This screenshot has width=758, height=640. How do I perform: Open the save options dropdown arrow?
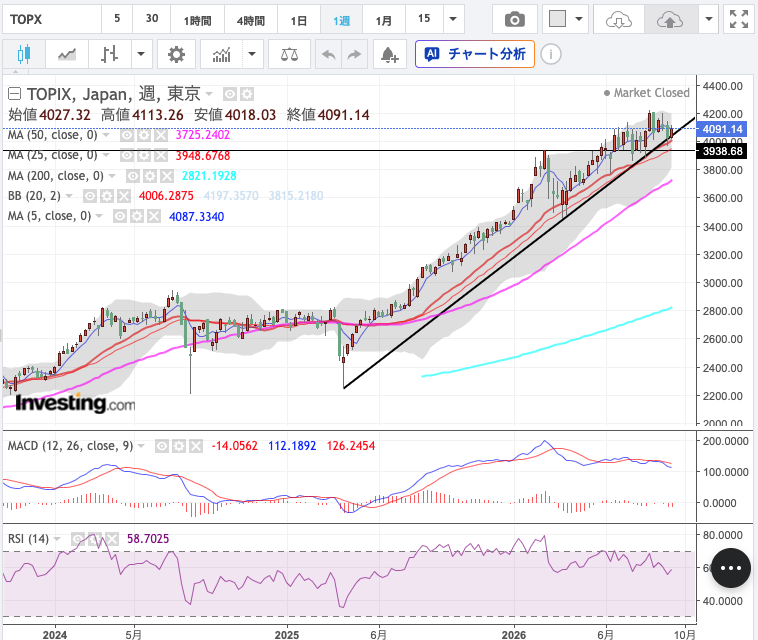[709, 19]
